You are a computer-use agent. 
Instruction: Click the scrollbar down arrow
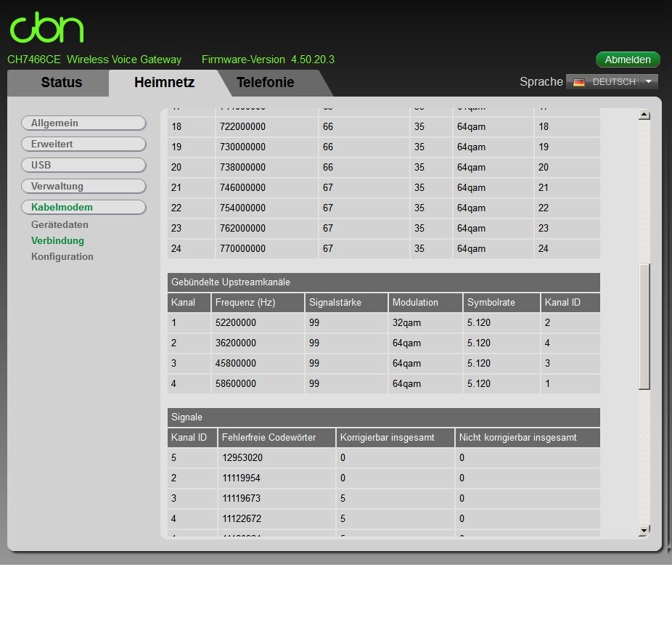click(x=644, y=531)
